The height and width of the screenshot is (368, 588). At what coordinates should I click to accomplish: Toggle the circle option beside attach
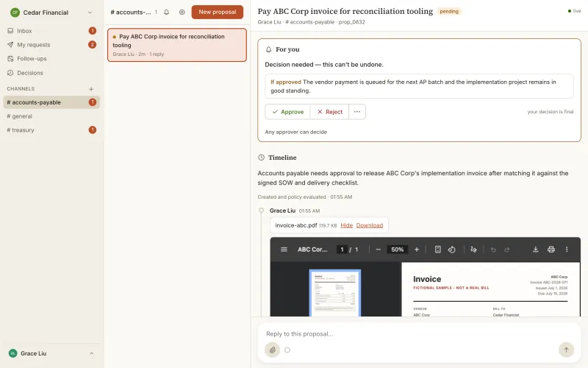coord(287,350)
